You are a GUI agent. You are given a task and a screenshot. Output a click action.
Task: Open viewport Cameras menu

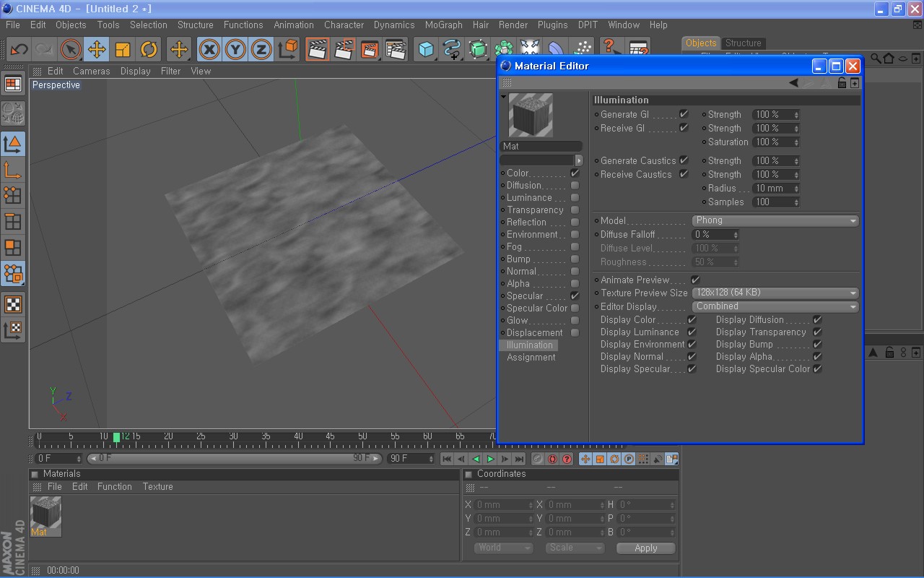pos(92,71)
